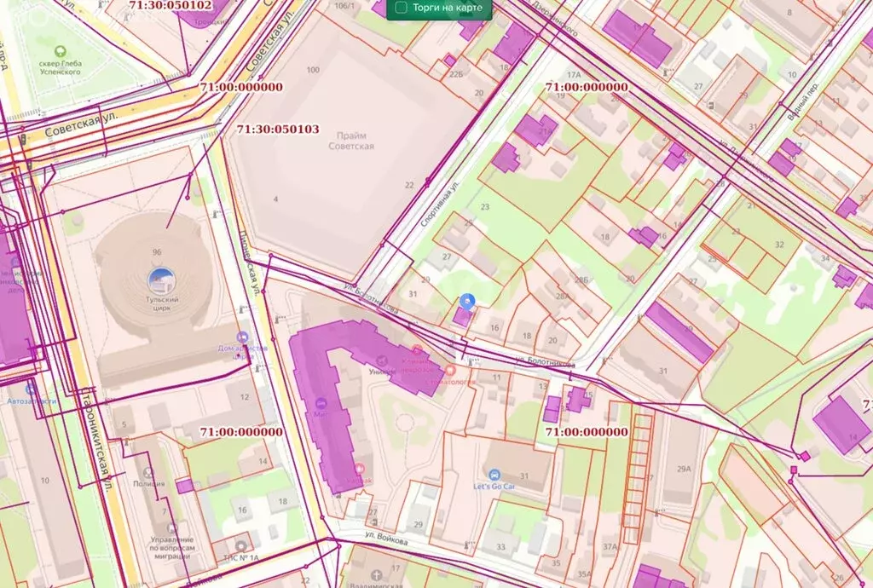Select the Управление по вопросам миграции icon
The image size is (873, 588).
click(172, 528)
